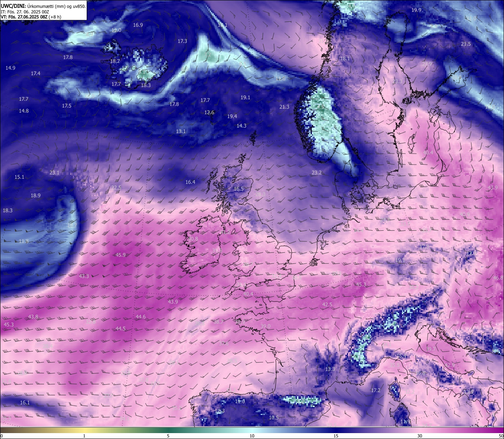Click the color scale label 30

click(420, 436)
